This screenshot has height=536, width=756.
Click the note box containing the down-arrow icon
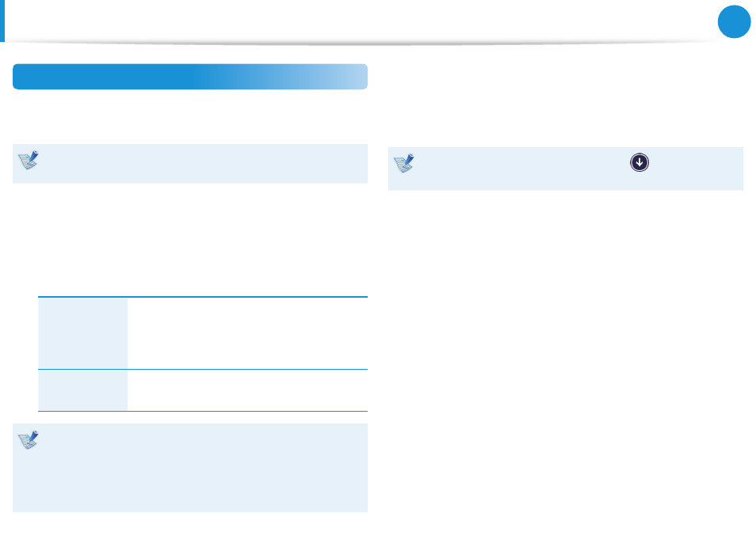click(x=566, y=169)
